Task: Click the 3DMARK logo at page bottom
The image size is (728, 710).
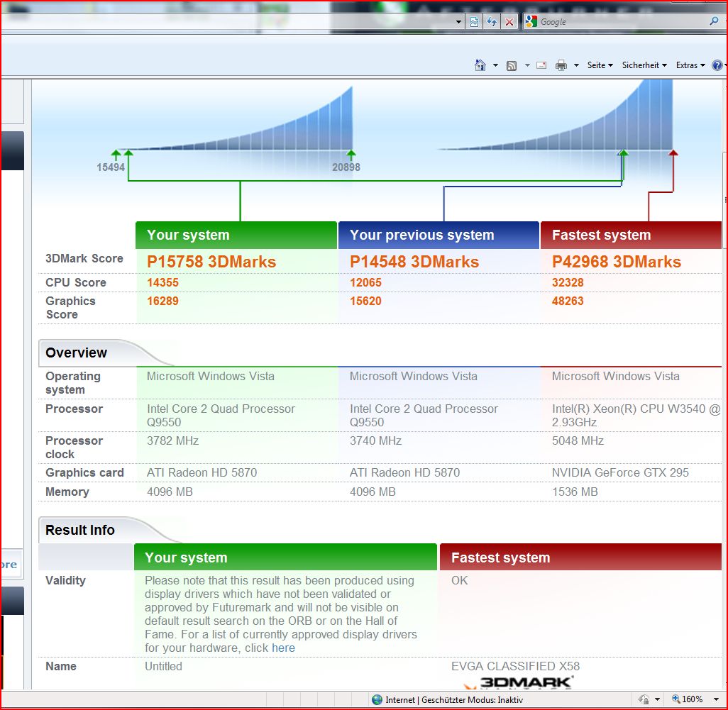Action: (x=519, y=682)
